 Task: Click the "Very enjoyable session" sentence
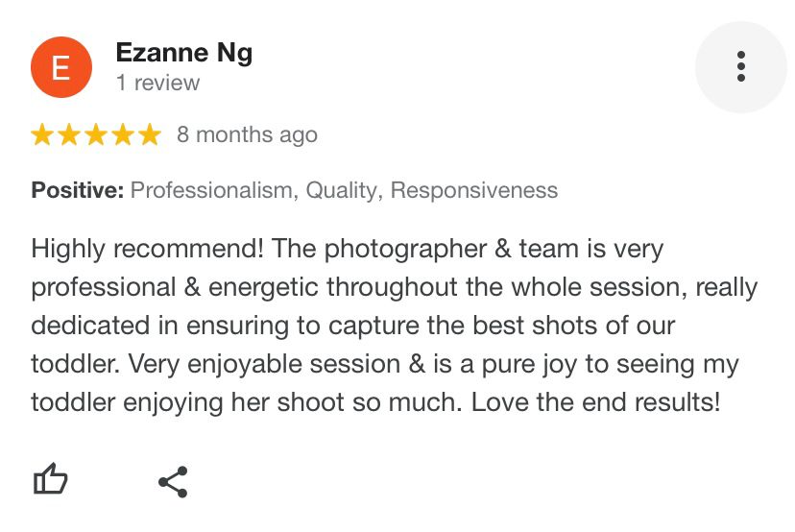pyautogui.click(x=264, y=364)
